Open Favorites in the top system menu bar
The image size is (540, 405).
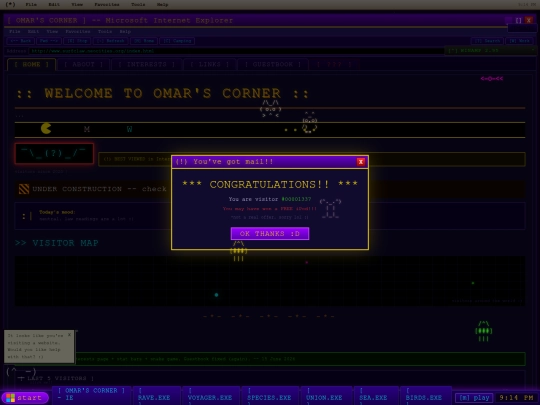coord(107,4)
